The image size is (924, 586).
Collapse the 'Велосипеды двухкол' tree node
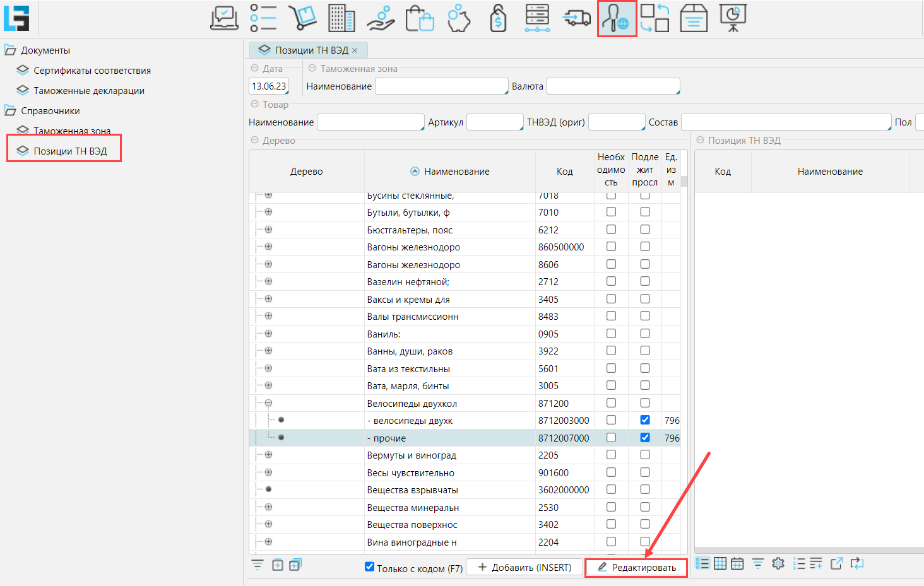pos(268,403)
